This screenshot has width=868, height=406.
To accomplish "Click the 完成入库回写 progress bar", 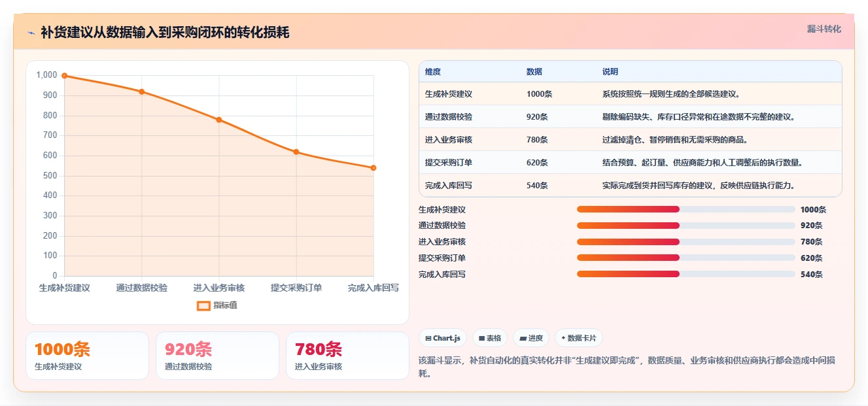I will 686,274.
